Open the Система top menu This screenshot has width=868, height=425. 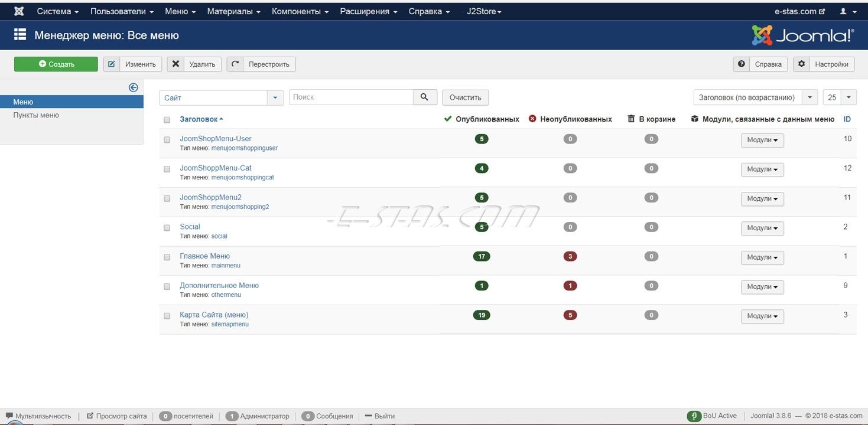pos(57,11)
